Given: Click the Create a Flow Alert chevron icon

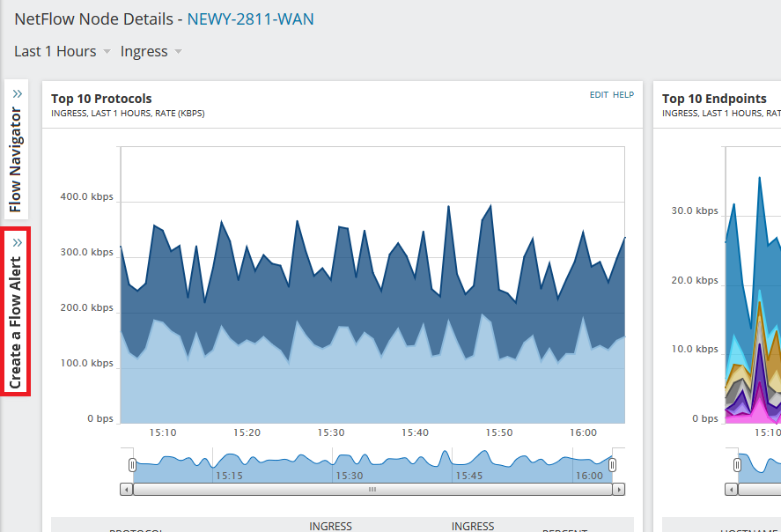Looking at the screenshot, I should [17, 242].
